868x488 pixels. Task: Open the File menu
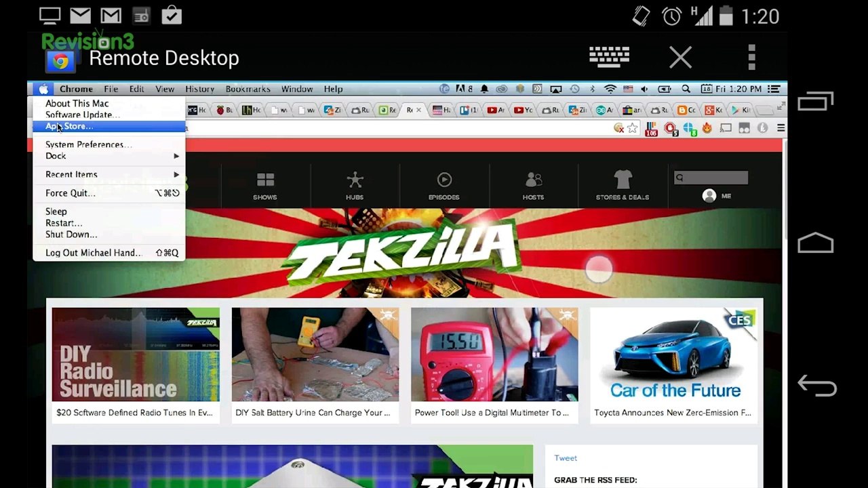pos(111,89)
